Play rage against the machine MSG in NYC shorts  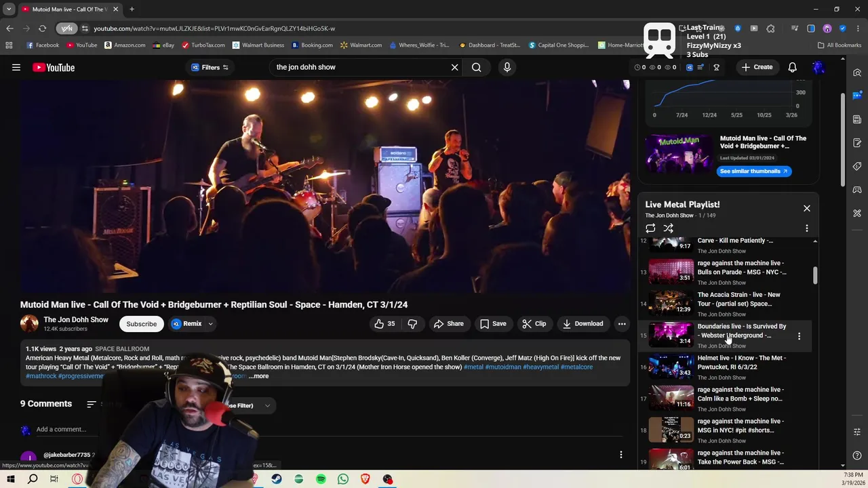[x=726, y=430]
